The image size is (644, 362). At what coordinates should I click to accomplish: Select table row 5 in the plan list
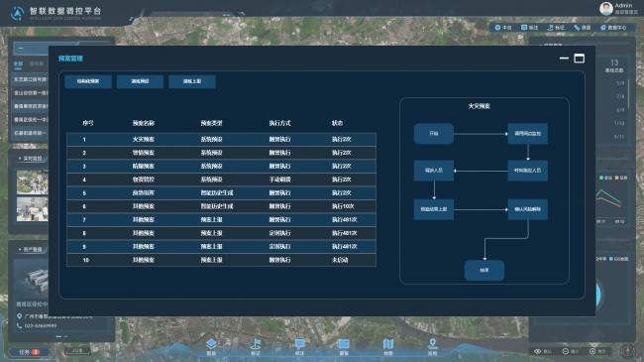(x=221, y=193)
